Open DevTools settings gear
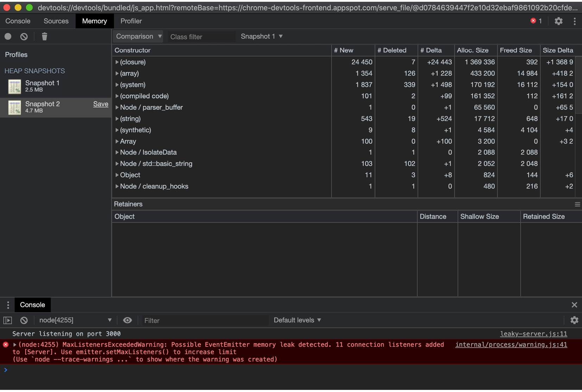The image size is (582, 392). 558,21
